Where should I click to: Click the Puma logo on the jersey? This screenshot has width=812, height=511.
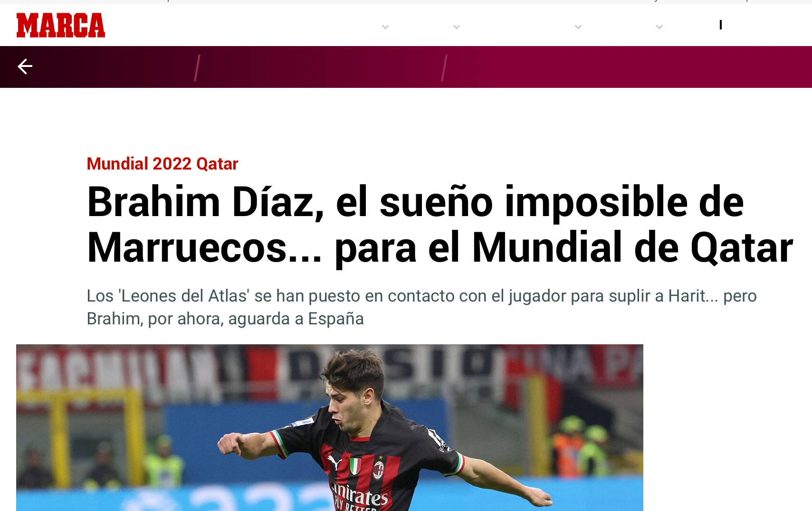point(335,462)
